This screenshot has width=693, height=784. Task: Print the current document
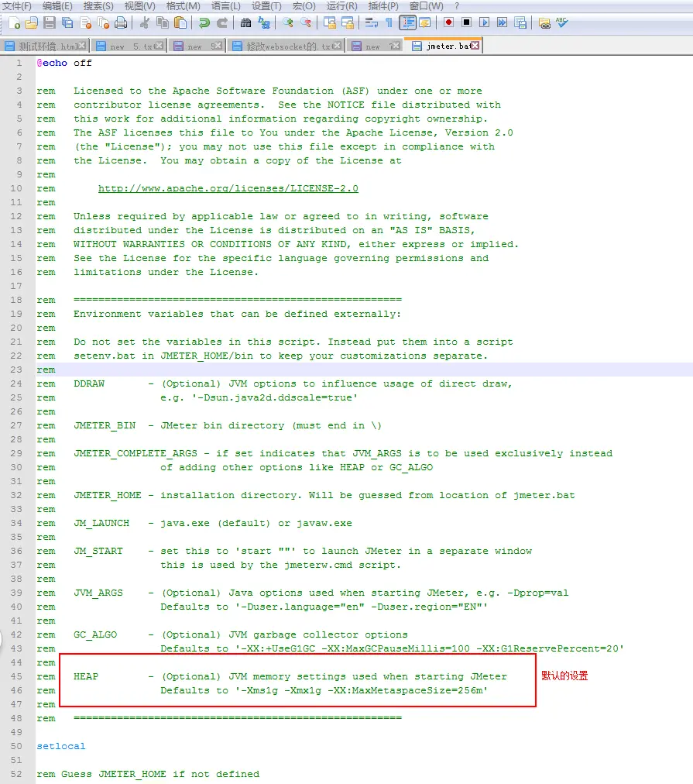tap(121, 23)
